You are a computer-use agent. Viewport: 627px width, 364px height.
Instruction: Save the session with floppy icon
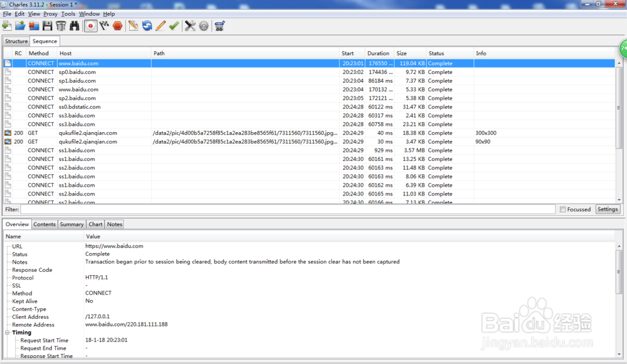47,26
